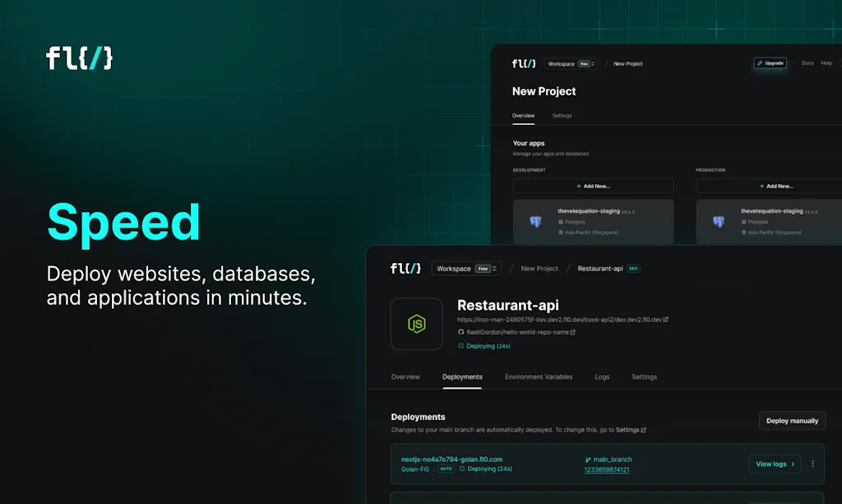Click the Node.js icon for Restaurant-api

[x=417, y=324]
